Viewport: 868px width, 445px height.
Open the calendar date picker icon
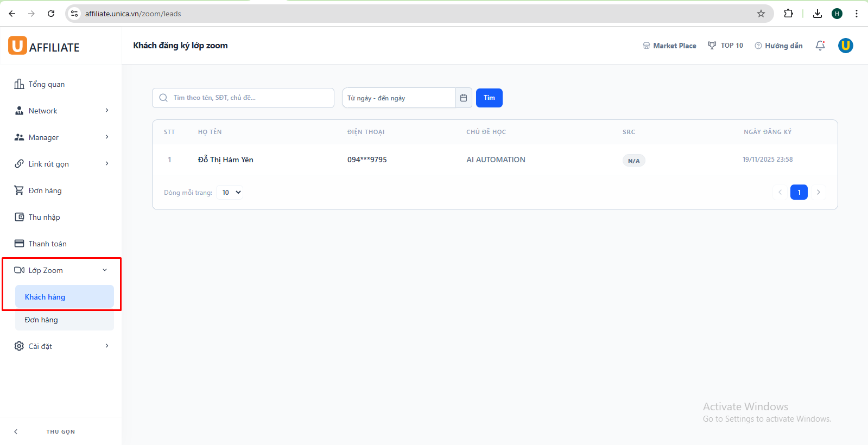(x=464, y=98)
